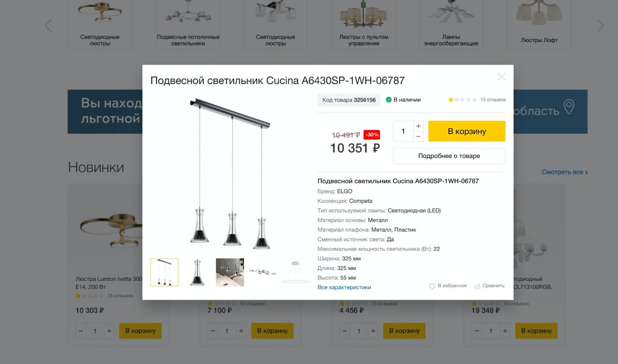The height and width of the screenshot is (364, 618).
Task: Open Все характеристики link
Action: [x=344, y=287]
